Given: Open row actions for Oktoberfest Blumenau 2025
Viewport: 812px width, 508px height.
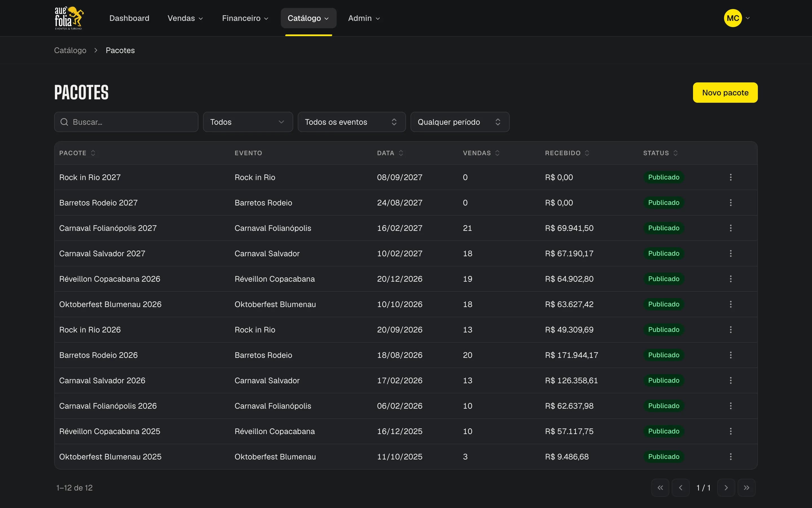Looking at the screenshot, I should 731,457.
